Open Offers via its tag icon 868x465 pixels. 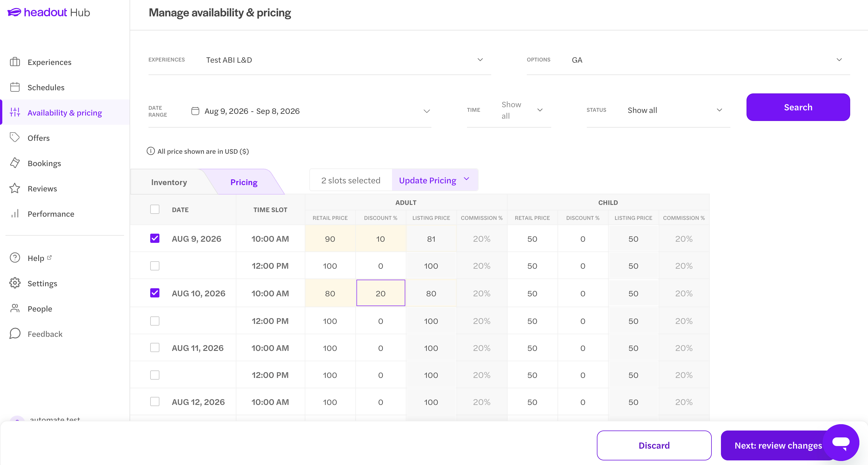pos(15,138)
